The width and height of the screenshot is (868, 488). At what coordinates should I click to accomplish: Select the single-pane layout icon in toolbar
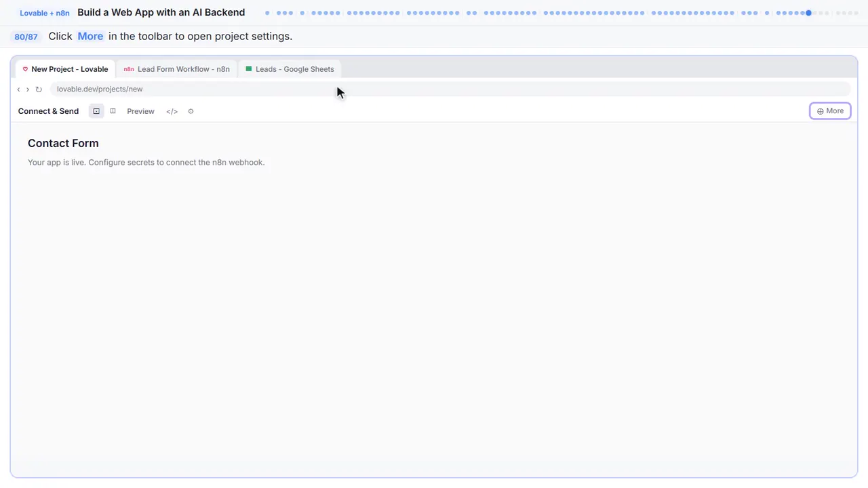[96, 111]
